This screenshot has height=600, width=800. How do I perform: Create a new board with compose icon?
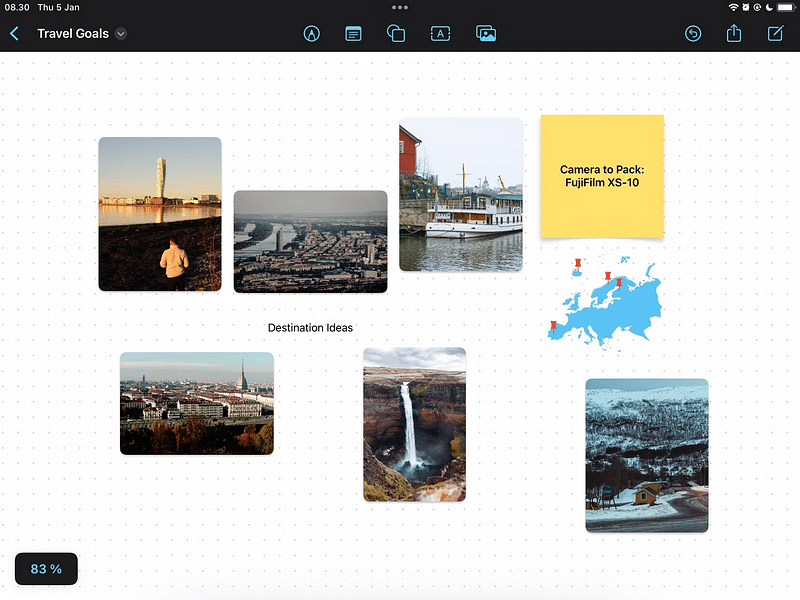(x=775, y=34)
